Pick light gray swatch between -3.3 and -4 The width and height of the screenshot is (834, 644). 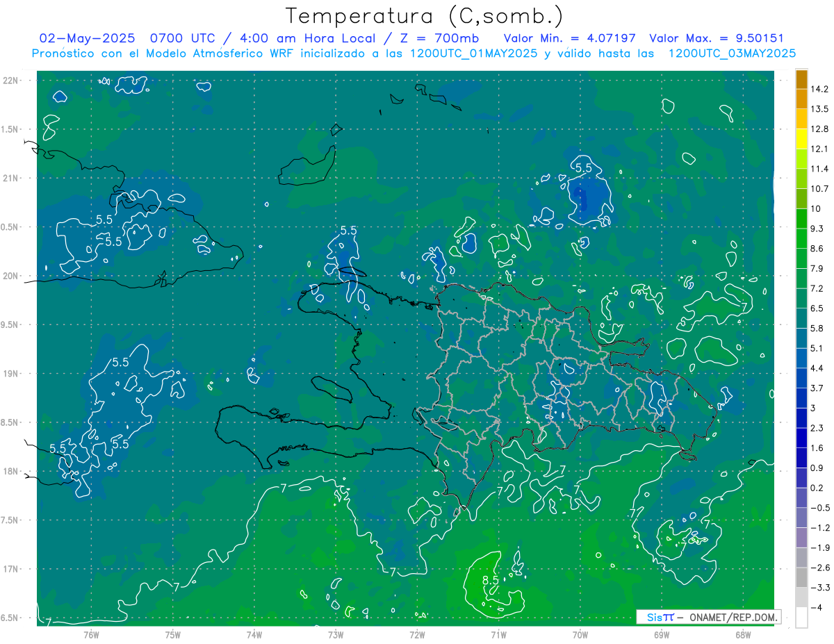pyautogui.click(x=801, y=597)
